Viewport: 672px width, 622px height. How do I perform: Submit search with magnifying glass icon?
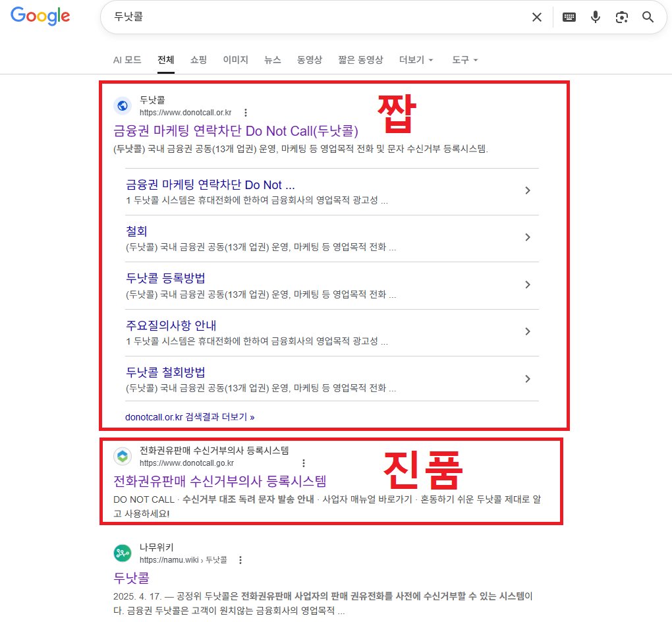point(648,17)
